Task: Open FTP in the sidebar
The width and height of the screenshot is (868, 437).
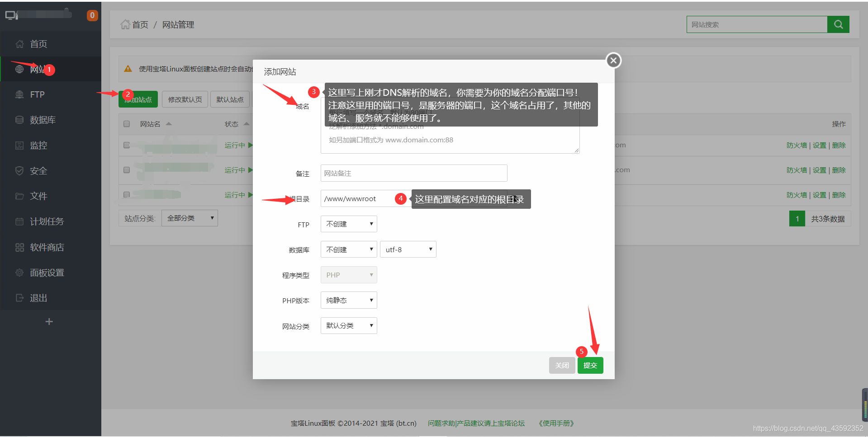Action: (x=51, y=94)
